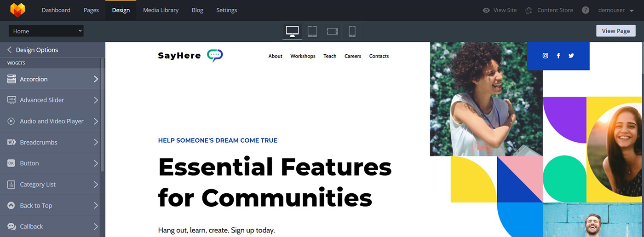This screenshot has height=237, width=644.
Task: Click the widgets panel vertical scrollbar
Action: point(103,114)
